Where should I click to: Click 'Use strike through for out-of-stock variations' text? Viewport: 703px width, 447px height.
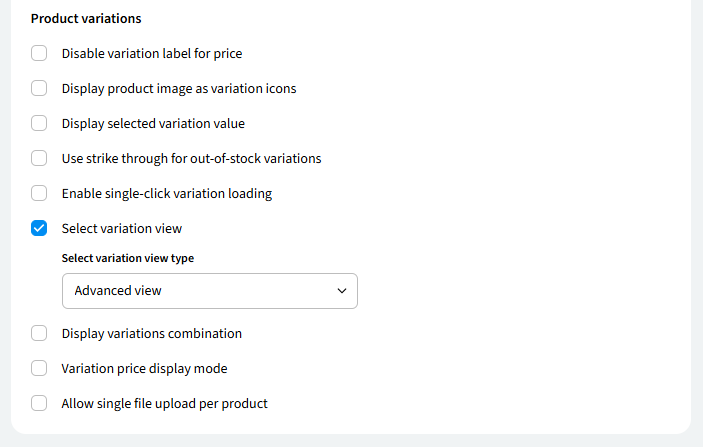coord(191,158)
